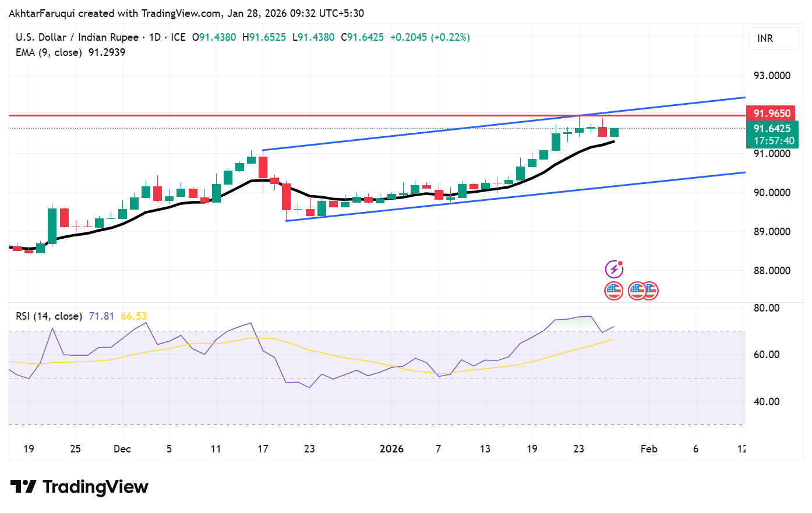Click the purple RSI value 71.81
The width and height of the screenshot is (812, 513).
[x=101, y=316]
